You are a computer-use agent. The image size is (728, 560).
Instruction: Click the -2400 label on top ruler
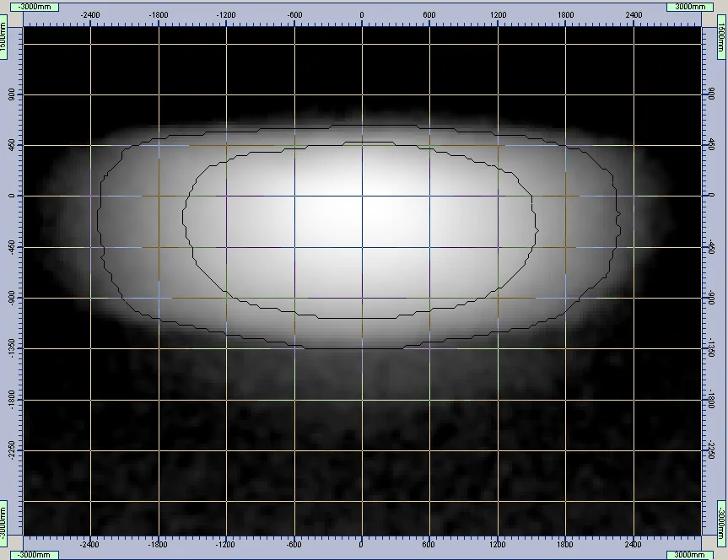pos(89,15)
